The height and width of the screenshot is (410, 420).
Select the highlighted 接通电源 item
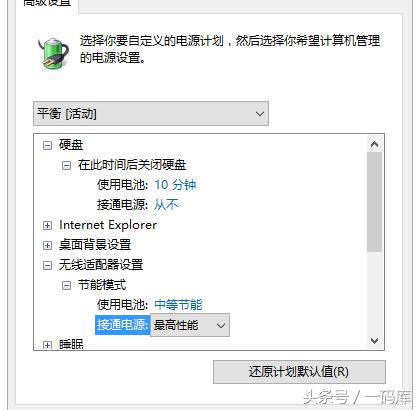[122, 325]
